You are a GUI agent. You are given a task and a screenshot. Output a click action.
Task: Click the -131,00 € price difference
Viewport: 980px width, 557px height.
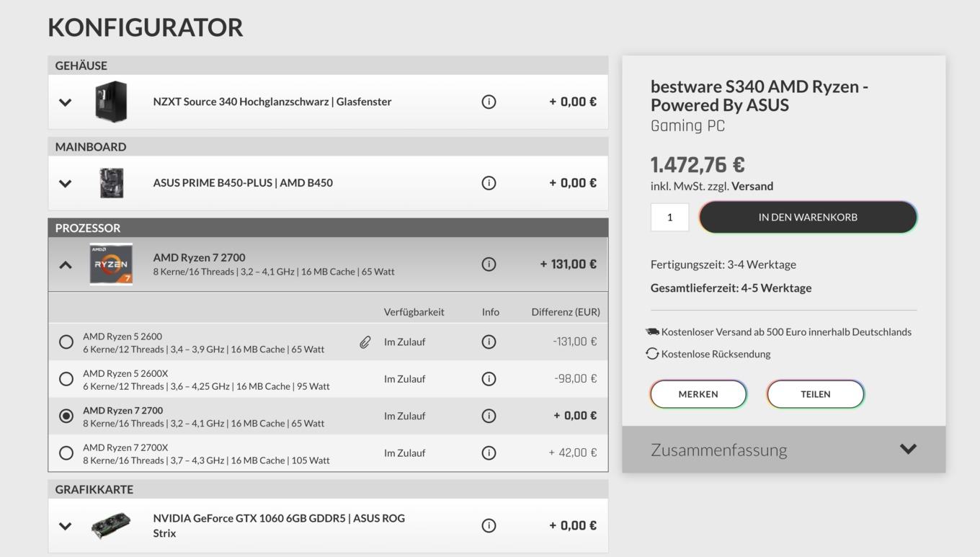[575, 342]
